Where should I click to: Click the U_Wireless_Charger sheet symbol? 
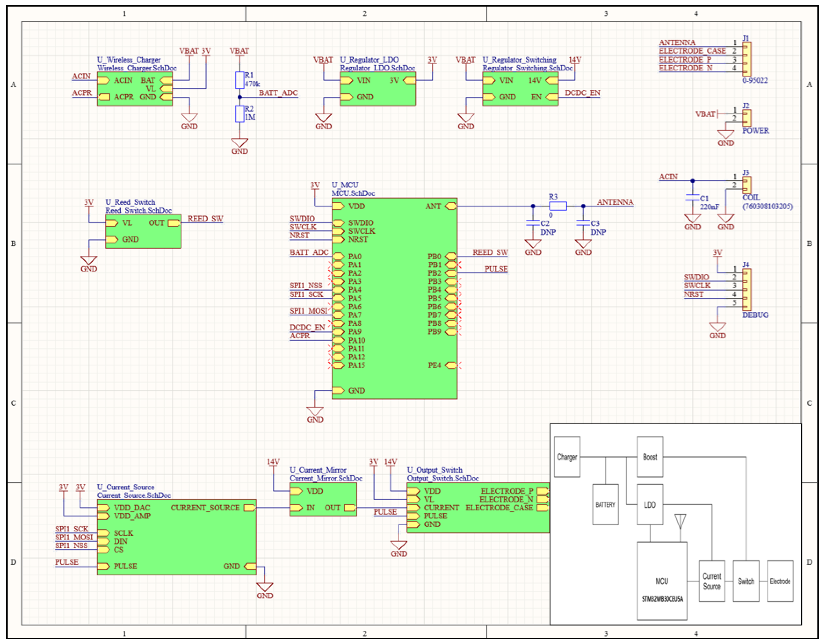click(135, 89)
